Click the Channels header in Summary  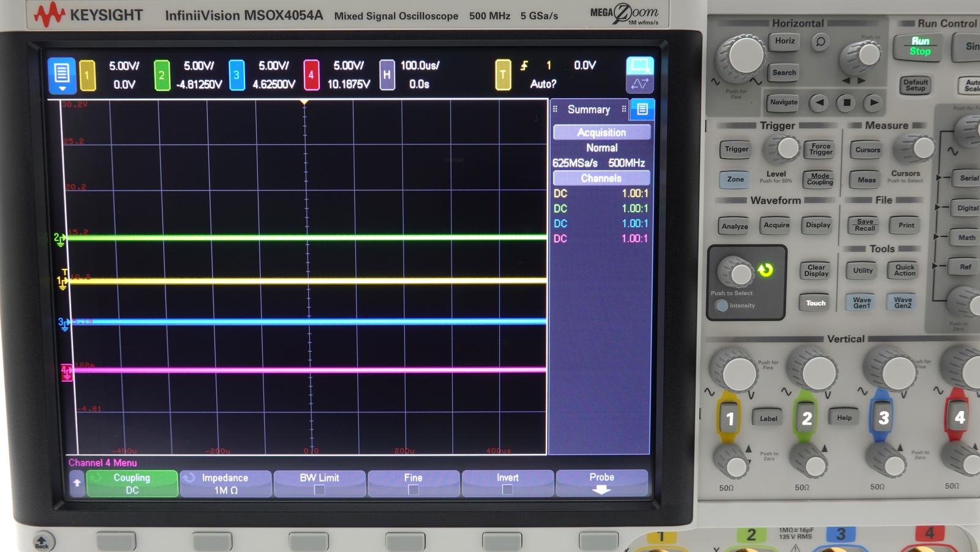click(x=601, y=178)
